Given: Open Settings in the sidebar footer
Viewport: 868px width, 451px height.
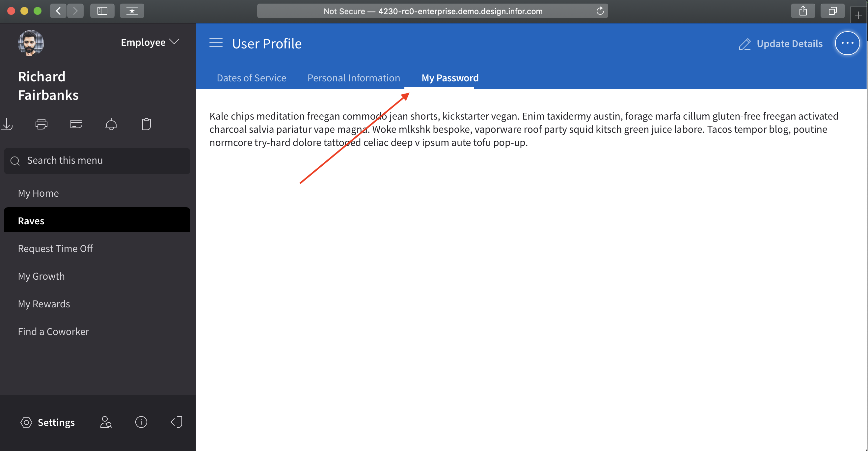Looking at the screenshot, I should pos(48,422).
